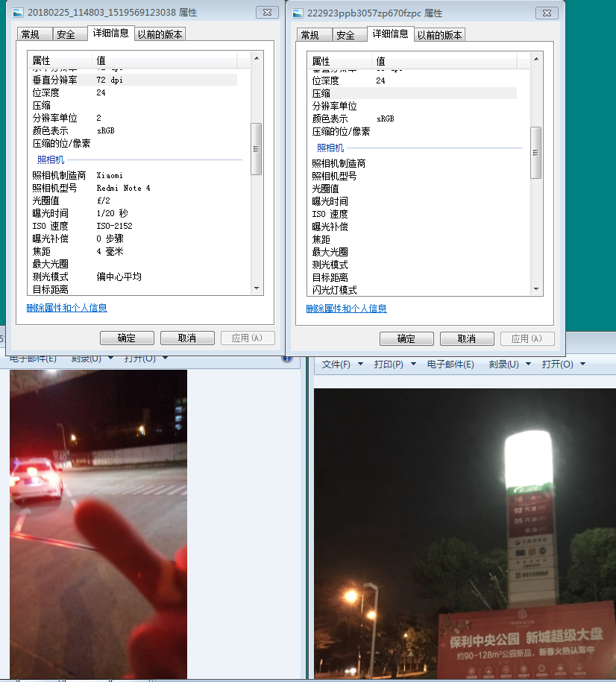Click 删除属性和个人信息 link in left dialog
This screenshot has width=616, height=682.
point(66,308)
